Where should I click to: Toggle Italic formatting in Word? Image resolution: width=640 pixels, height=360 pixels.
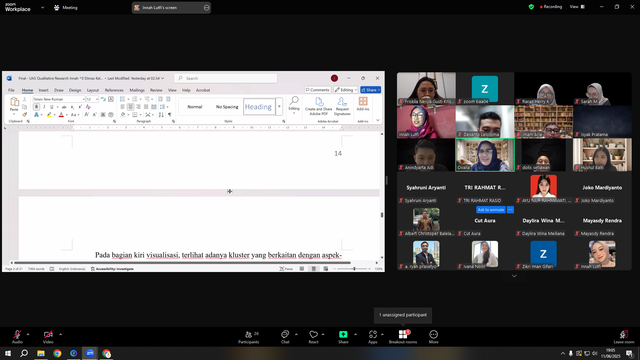click(44, 107)
